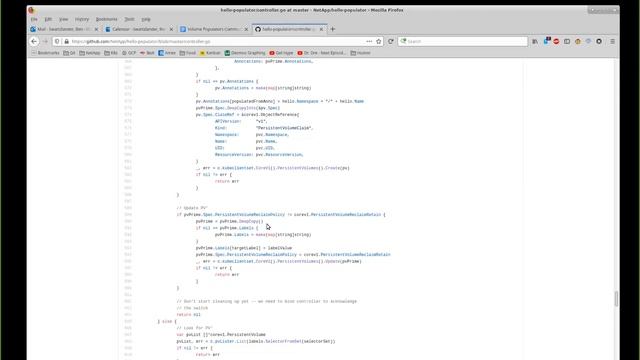Focus the Search box in toolbar
The height and width of the screenshot is (360, 640).
(x=463, y=41)
